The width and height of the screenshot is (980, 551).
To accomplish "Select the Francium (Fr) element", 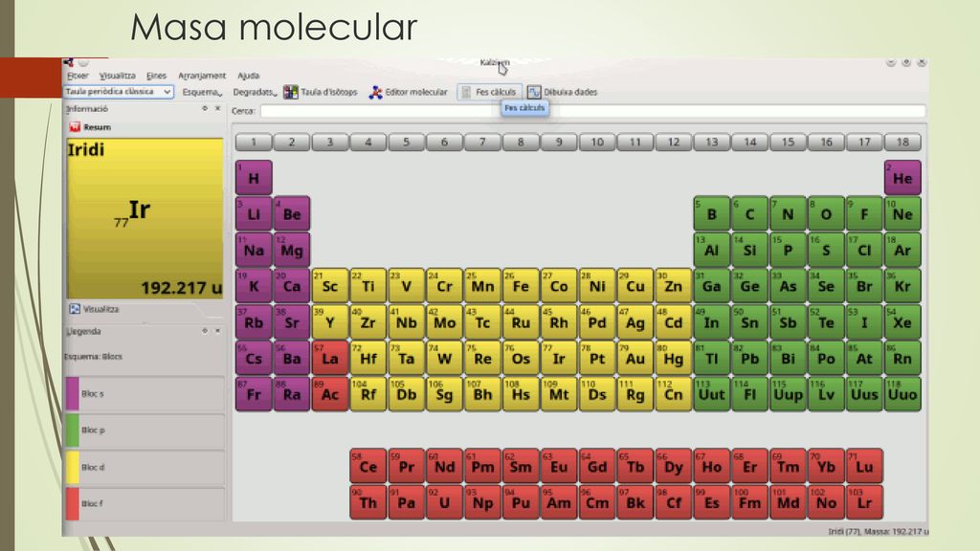I will tap(254, 394).
